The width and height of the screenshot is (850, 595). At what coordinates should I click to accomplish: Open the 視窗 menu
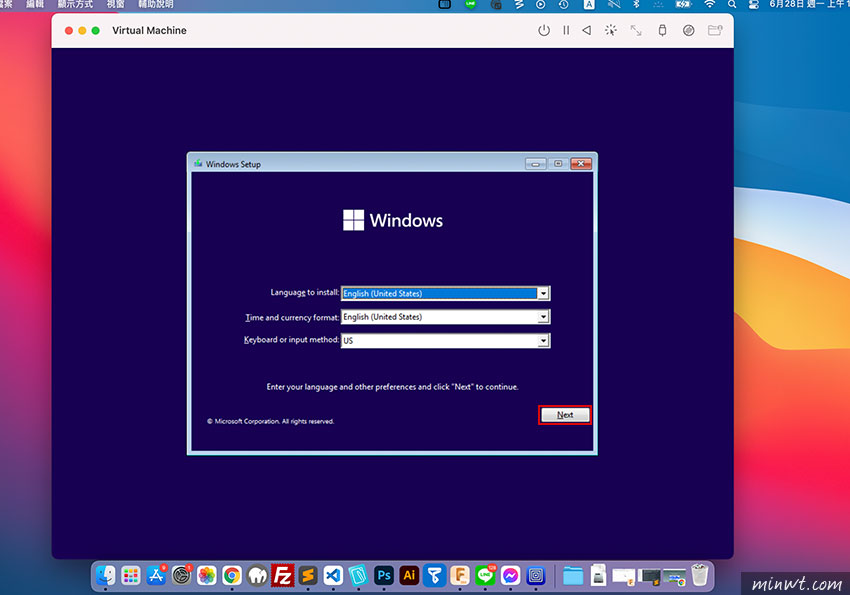(115, 4)
